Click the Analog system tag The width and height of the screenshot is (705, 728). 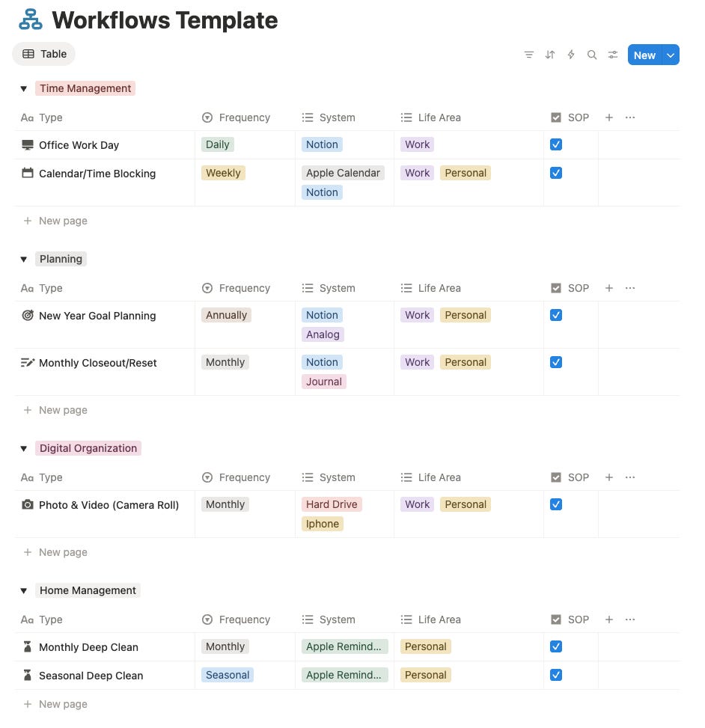coord(323,334)
